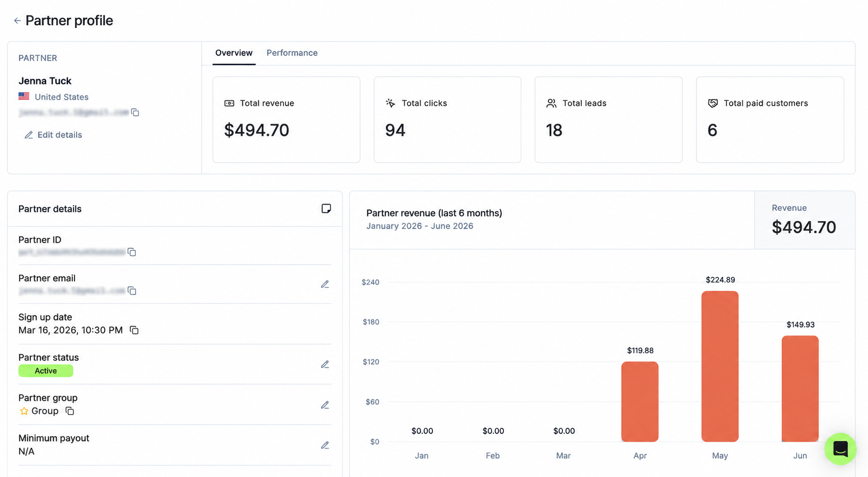
Task: Click the Feb axis label
Action: pyautogui.click(x=492, y=455)
